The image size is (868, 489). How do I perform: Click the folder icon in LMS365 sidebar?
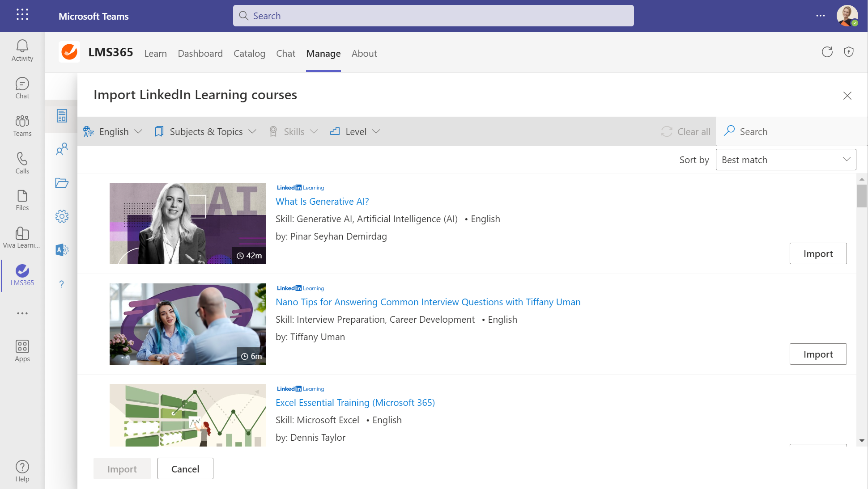62,183
